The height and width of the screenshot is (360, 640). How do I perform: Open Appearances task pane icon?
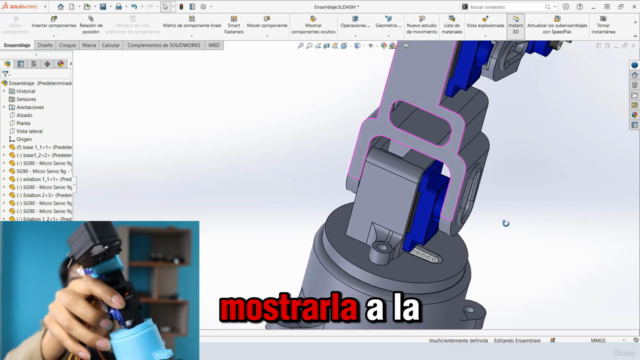click(x=634, y=115)
